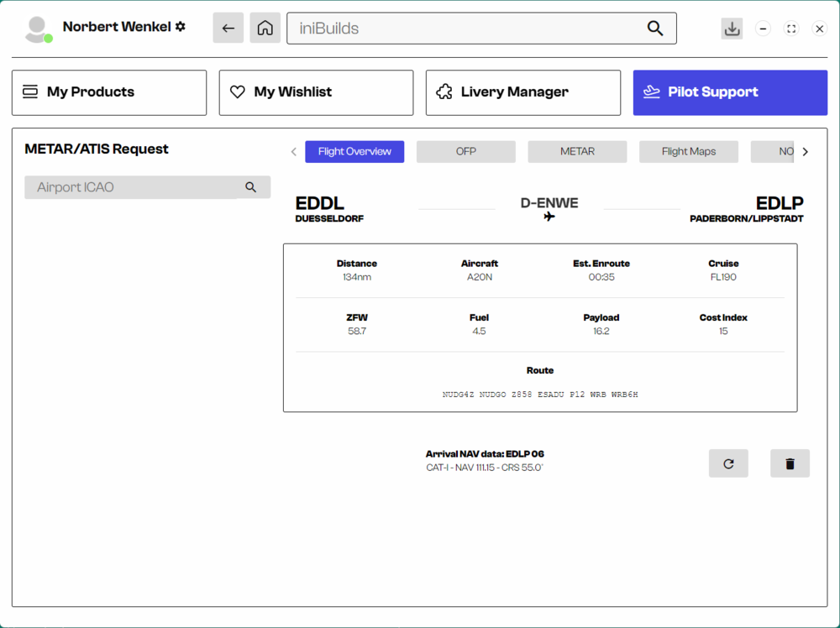Open My Wishlist section
This screenshot has height=628, width=840.
[316, 92]
